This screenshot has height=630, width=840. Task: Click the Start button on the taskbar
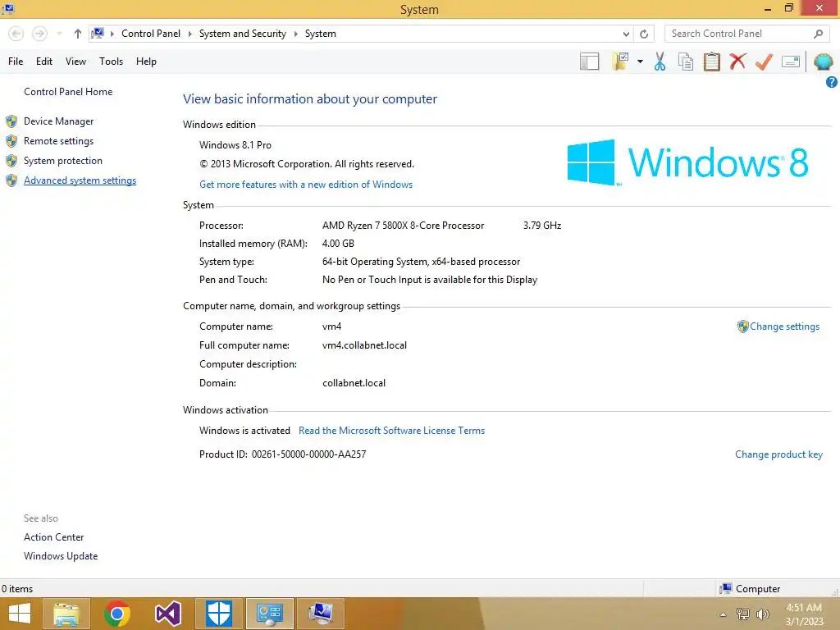point(20,614)
